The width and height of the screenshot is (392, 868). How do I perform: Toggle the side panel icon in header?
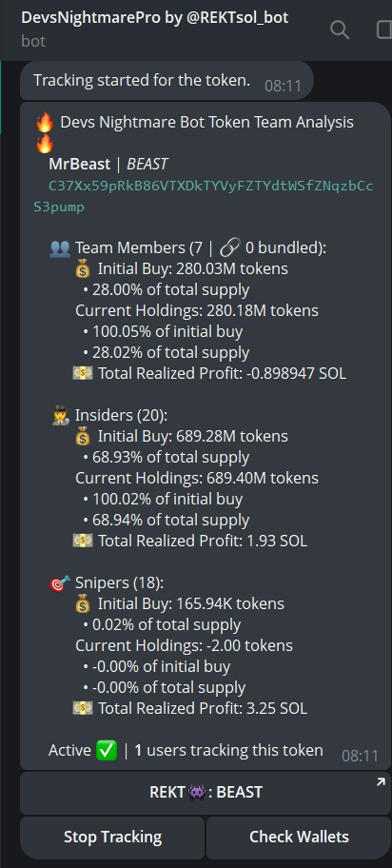click(x=384, y=30)
